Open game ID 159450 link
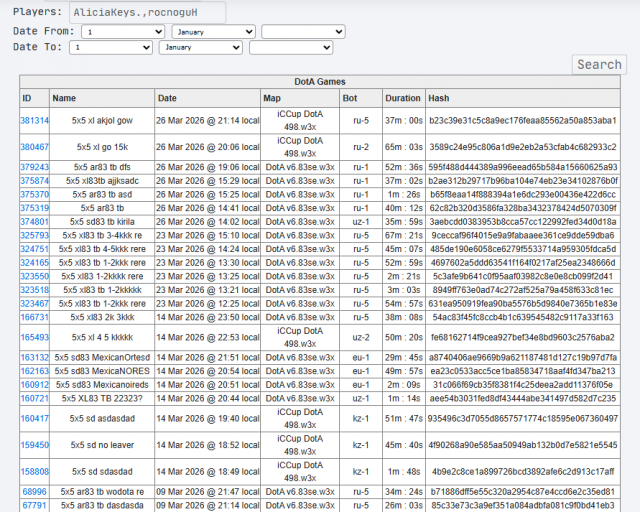 click(x=35, y=445)
